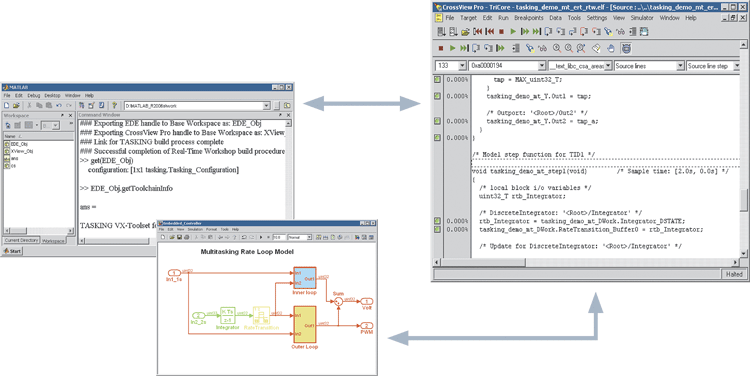Open the _text_libc_csa_areas section dropdown
The height and width of the screenshot is (376, 750).
tap(609, 66)
